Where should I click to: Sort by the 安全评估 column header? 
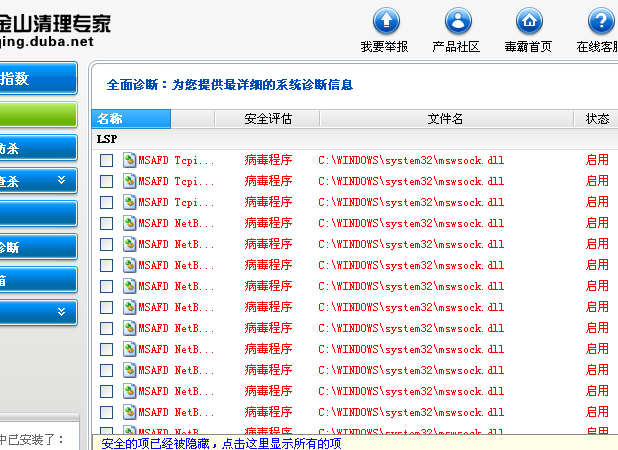pos(268,119)
